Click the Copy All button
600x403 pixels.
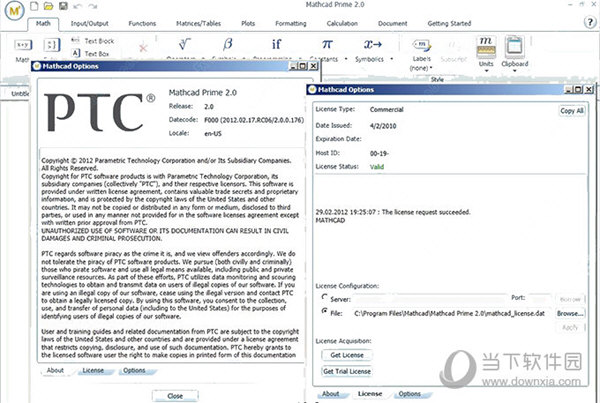point(572,111)
